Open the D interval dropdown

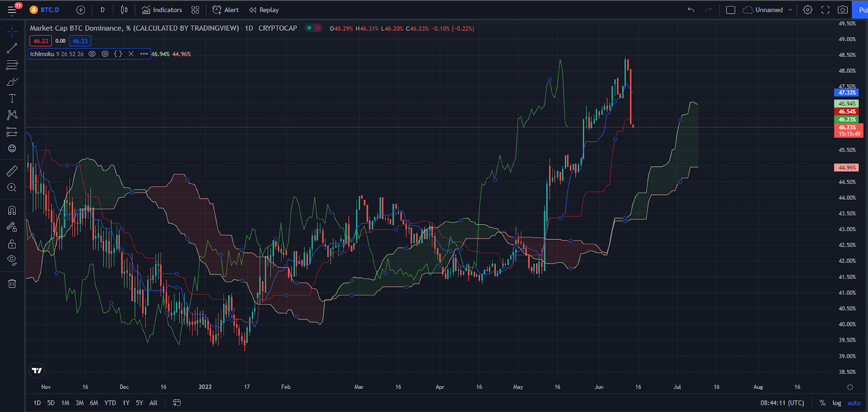103,10
